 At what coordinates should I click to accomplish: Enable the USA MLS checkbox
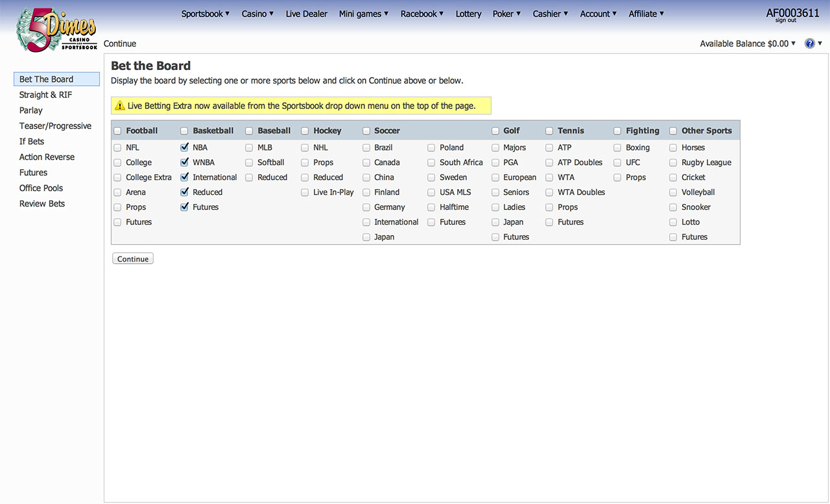click(431, 192)
